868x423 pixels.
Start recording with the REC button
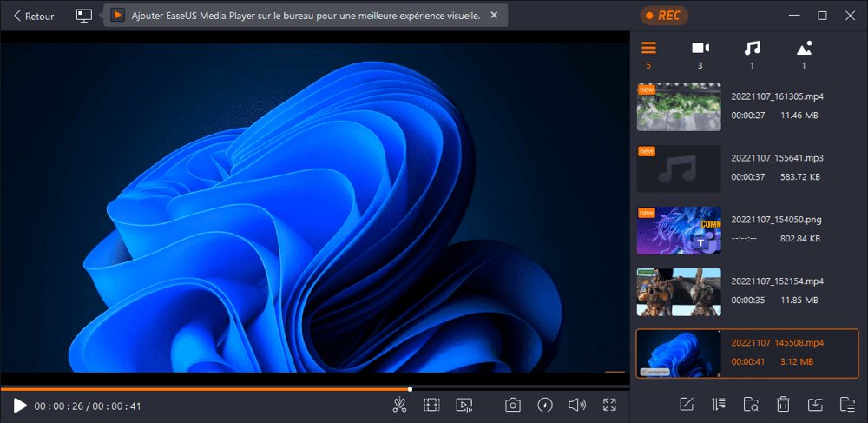coord(664,16)
